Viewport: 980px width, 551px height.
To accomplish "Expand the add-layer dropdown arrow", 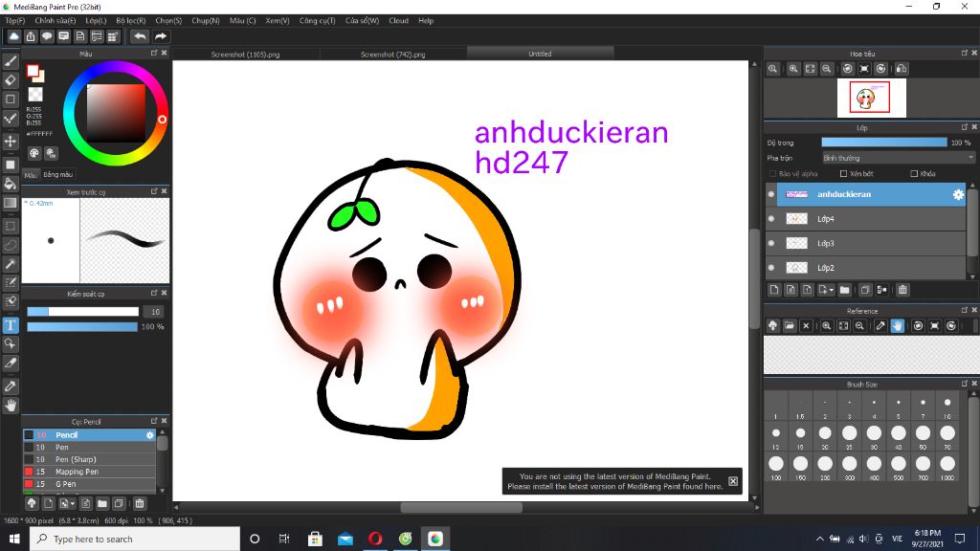I will (x=832, y=290).
